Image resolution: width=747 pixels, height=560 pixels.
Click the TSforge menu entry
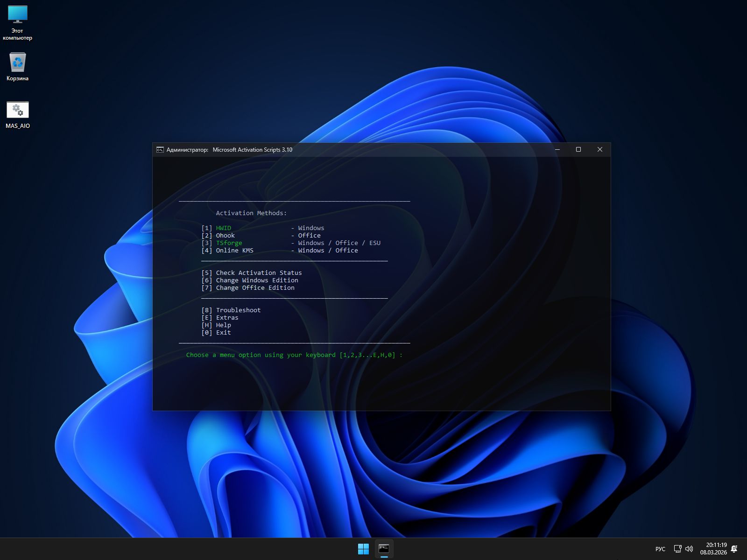pyautogui.click(x=229, y=243)
